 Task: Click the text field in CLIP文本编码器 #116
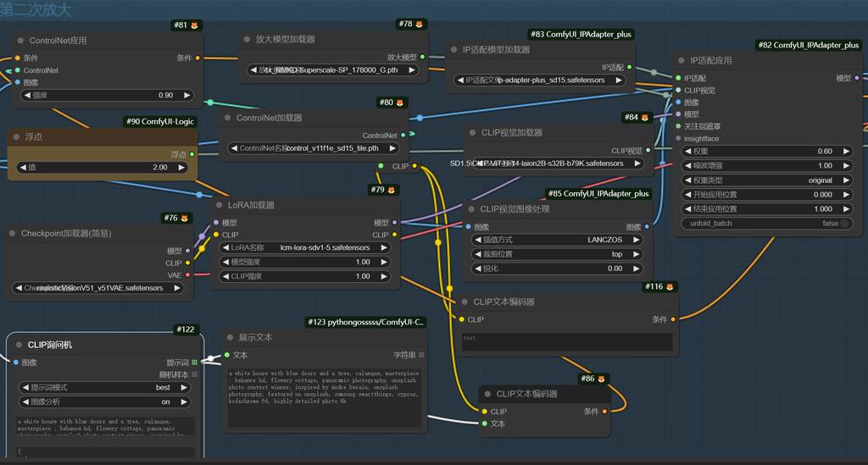(x=566, y=341)
